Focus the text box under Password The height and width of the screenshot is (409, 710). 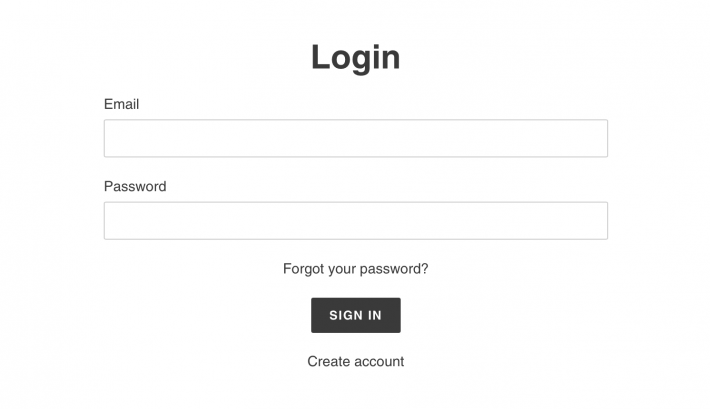[355, 220]
